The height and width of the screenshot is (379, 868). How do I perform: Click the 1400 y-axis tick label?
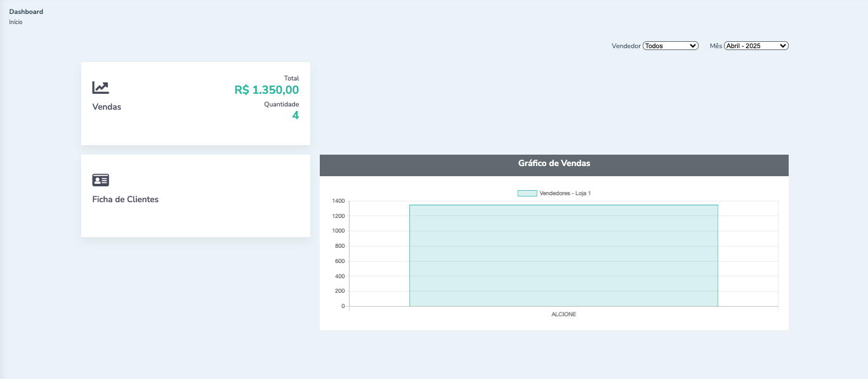coord(338,201)
